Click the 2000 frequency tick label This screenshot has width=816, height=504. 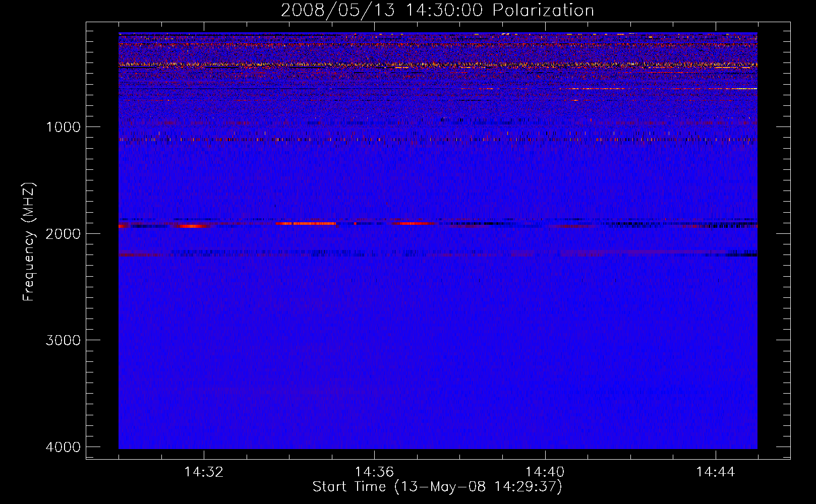tap(63, 233)
